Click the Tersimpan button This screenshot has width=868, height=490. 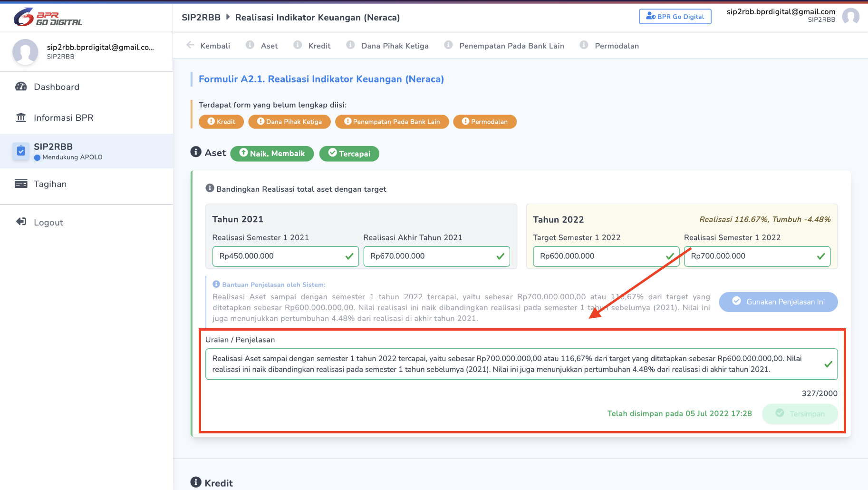[800, 414]
